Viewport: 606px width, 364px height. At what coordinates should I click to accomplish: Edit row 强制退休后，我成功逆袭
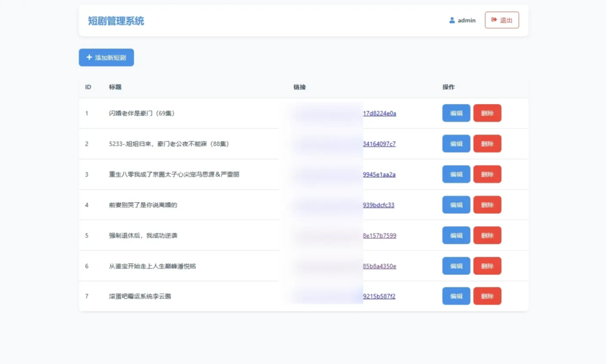(x=456, y=235)
